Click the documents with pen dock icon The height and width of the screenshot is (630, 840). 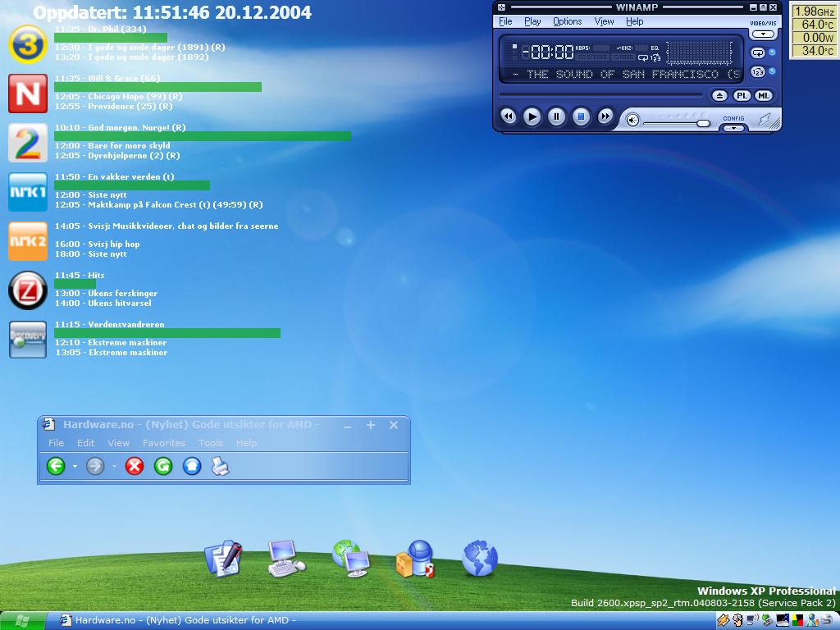click(223, 559)
